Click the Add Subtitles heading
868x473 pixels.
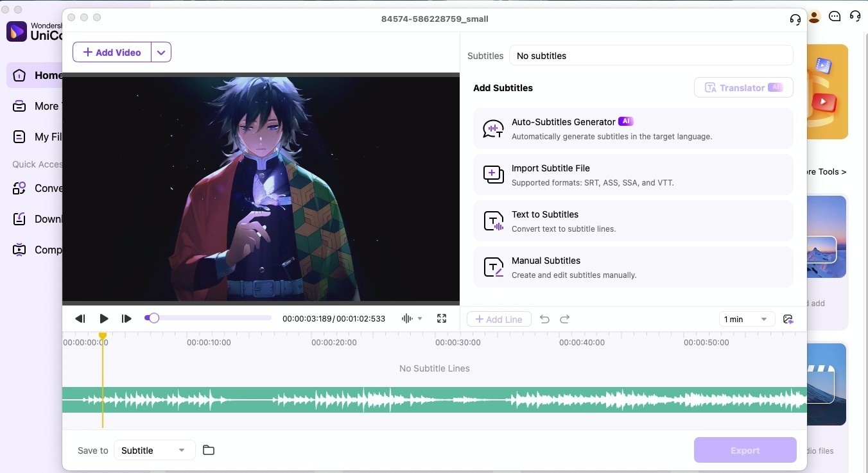click(x=503, y=88)
